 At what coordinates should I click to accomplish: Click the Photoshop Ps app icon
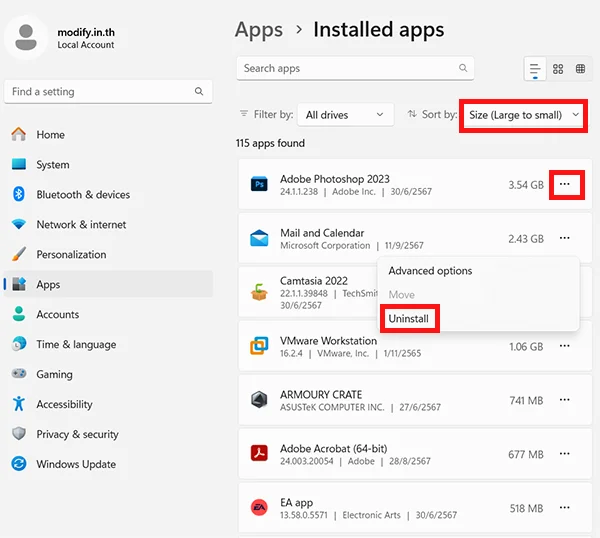[259, 184]
